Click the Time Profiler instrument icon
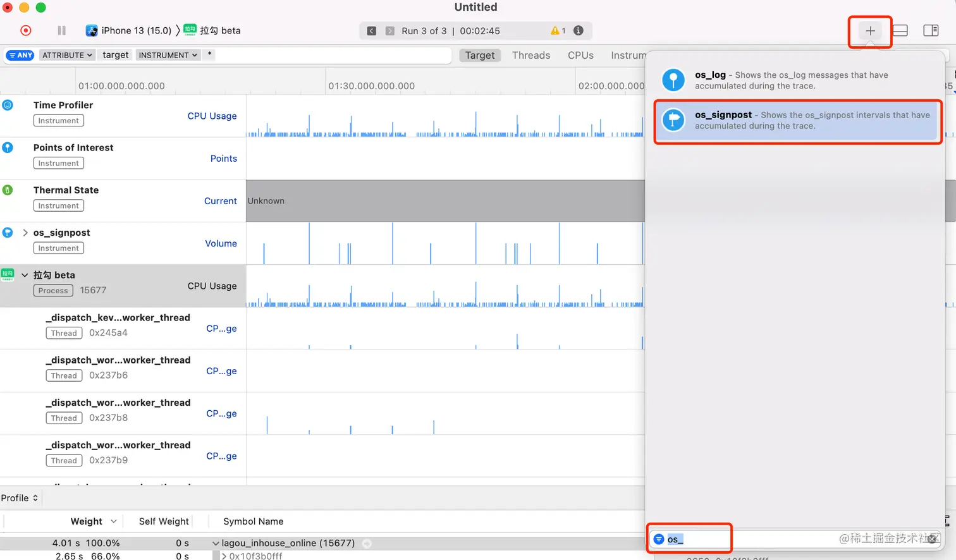956x560 pixels. 8,105
